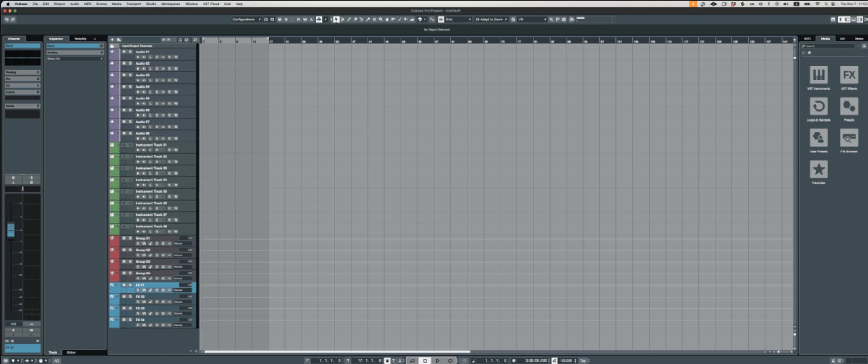Click track search magnifier icon
This screenshot has height=364, width=868.
coord(195,40)
